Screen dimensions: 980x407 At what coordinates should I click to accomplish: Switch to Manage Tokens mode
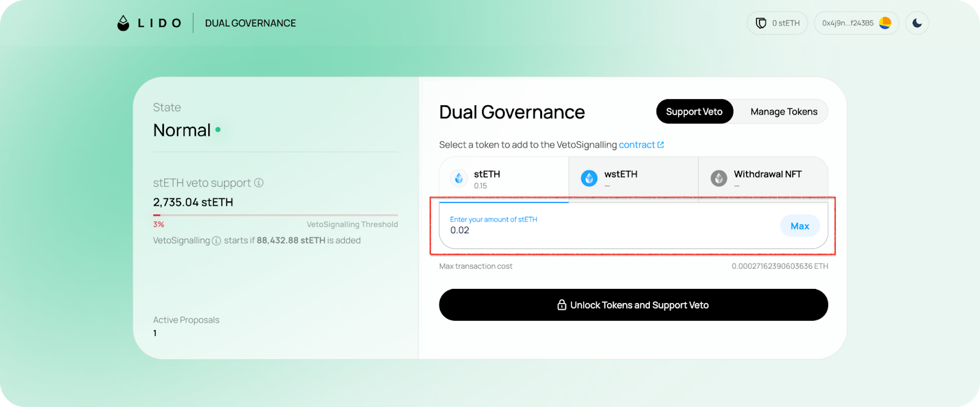[783, 111]
